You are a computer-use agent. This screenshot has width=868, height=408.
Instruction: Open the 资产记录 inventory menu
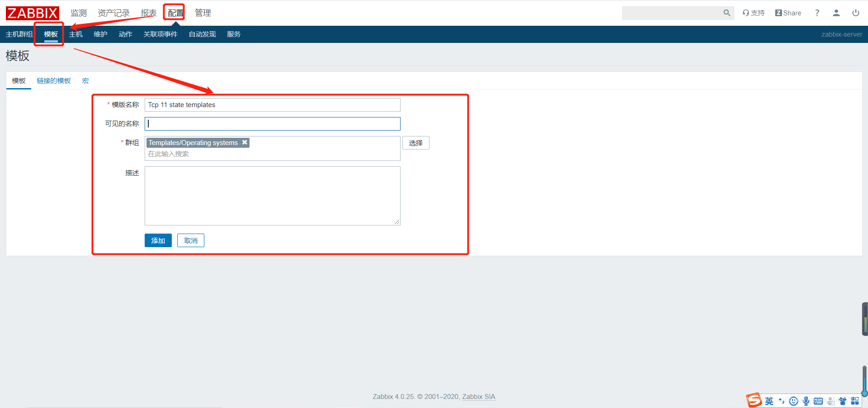pos(113,13)
